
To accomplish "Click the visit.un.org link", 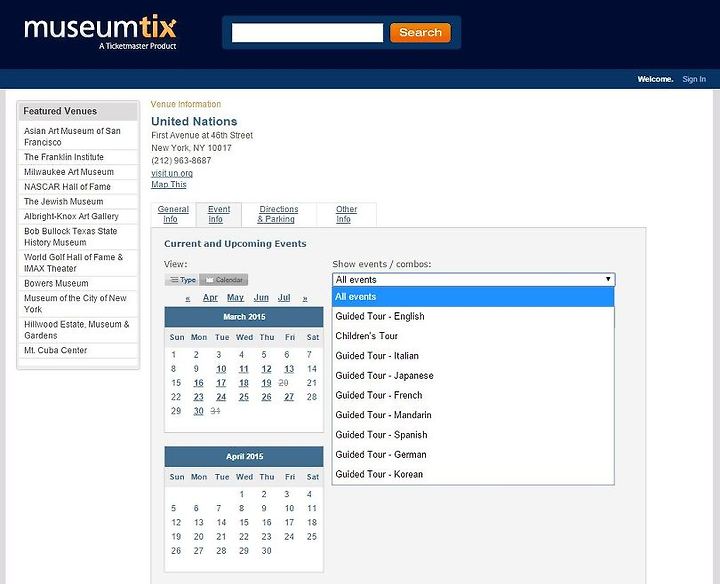I will coord(172,173).
